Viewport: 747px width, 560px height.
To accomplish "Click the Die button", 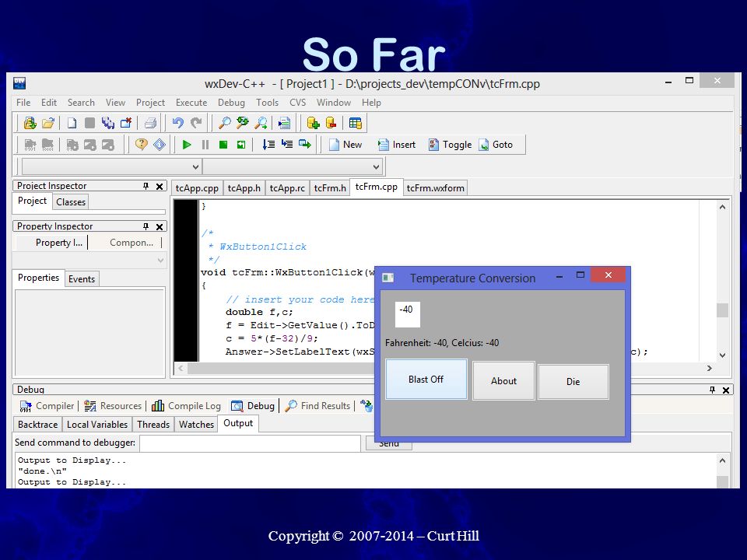I will tap(573, 382).
